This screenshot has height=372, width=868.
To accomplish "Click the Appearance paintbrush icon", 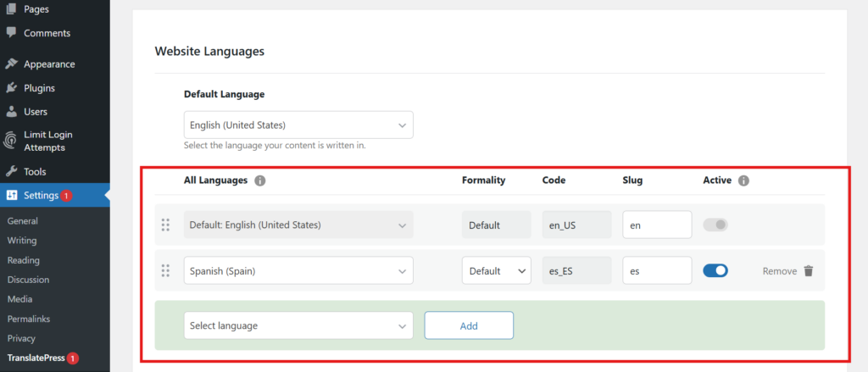I will click(11, 64).
